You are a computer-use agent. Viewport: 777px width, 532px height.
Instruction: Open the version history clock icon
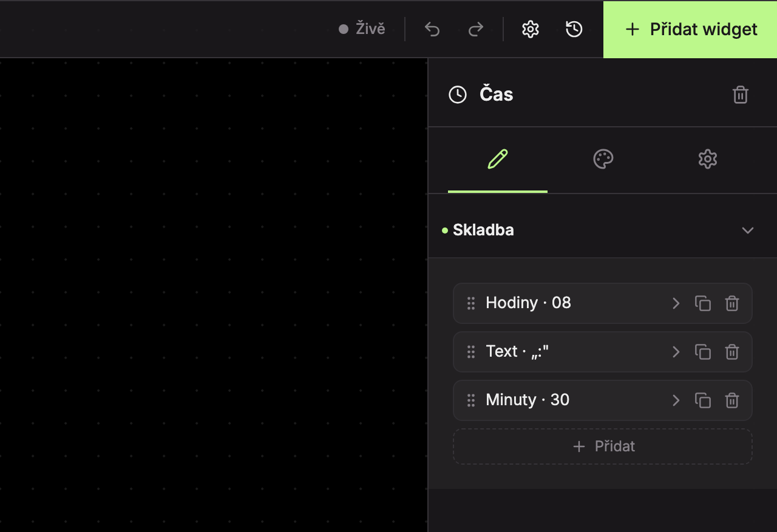tap(574, 29)
